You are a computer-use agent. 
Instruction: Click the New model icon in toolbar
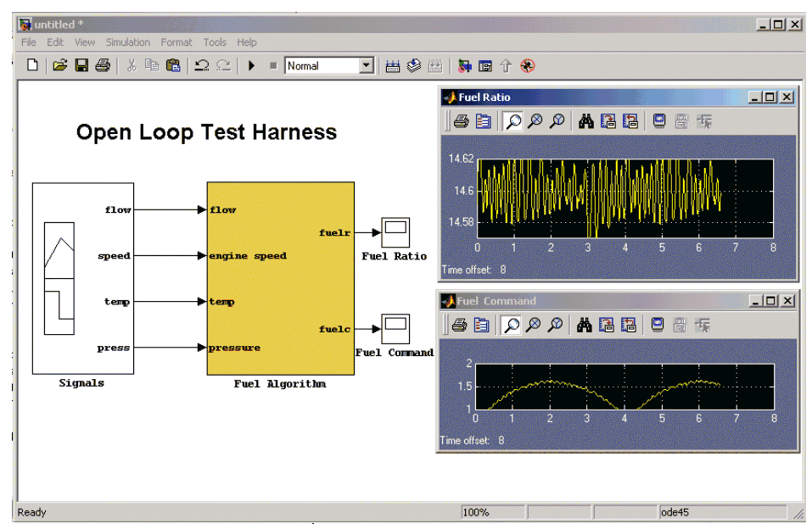[32, 65]
